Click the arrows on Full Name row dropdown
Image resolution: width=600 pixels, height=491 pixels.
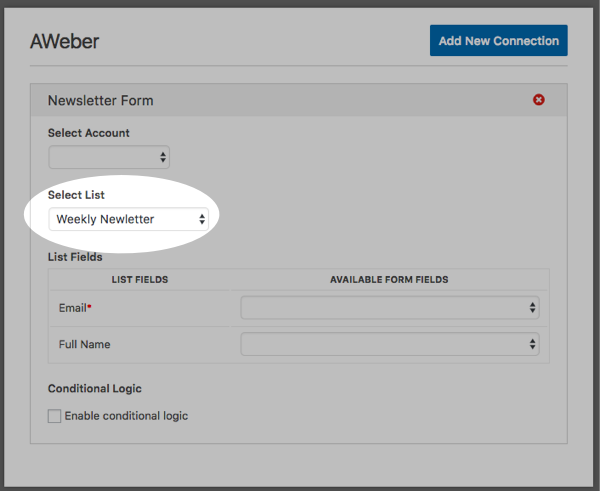[533, 344]
